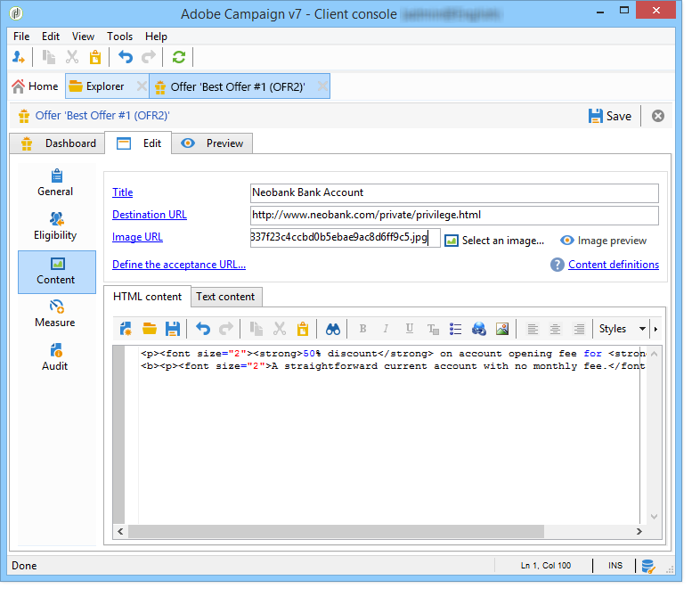Open Measure section in offer sidebar
Screen dimensions: 700x613
coord(55,315)
